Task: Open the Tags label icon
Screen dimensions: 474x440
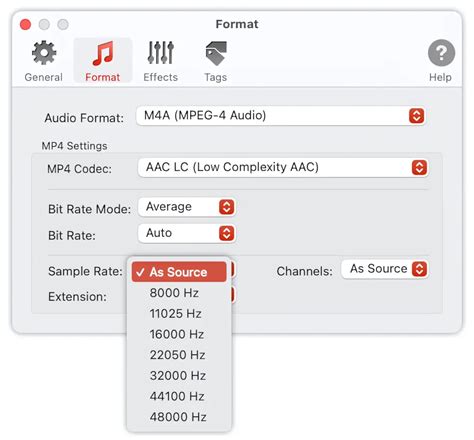Action: coord(216,53)
